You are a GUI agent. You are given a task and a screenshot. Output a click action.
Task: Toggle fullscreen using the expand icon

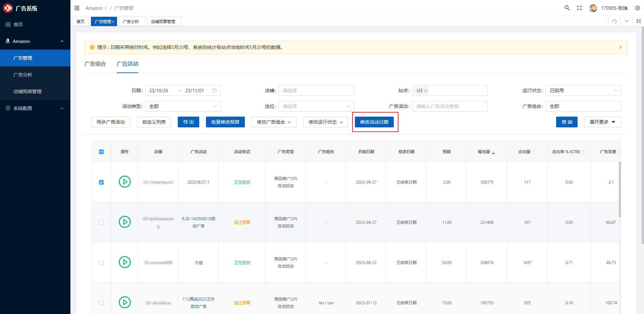[579, 8]
